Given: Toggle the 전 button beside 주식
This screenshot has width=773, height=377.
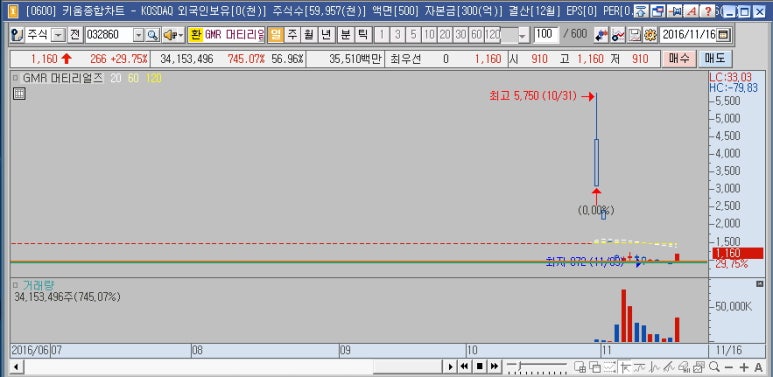Looking at the screenshot, I should click(x=74, y=35).
